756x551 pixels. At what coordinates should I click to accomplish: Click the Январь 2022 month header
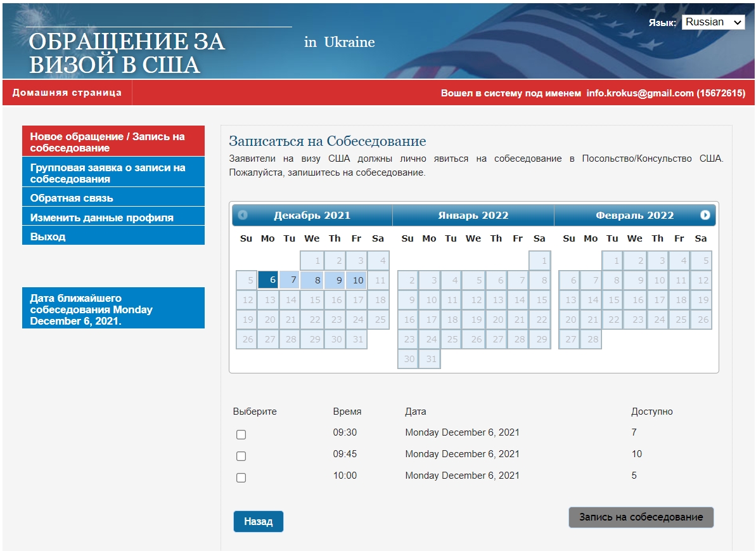pyautogui.click(x=473, y=215)
